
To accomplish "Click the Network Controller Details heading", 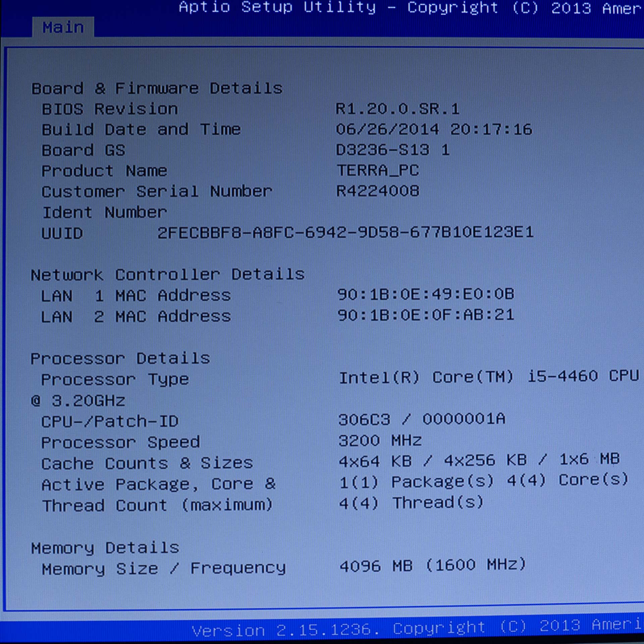I will coord(167,275).
